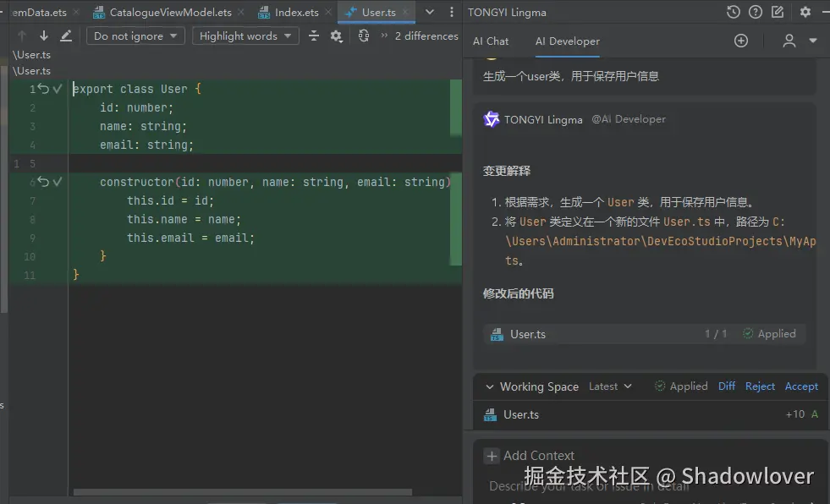The height and width of the screenshot is (504, 830).
Task: Open the Latest version dropdown
Action: [x=610, y=386]
